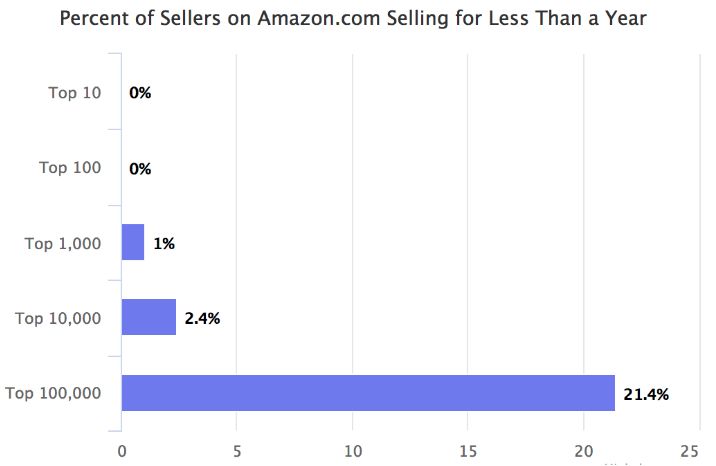The image size is (716, 466).
Task: Select the Top 10 category label
Action: 75,93
